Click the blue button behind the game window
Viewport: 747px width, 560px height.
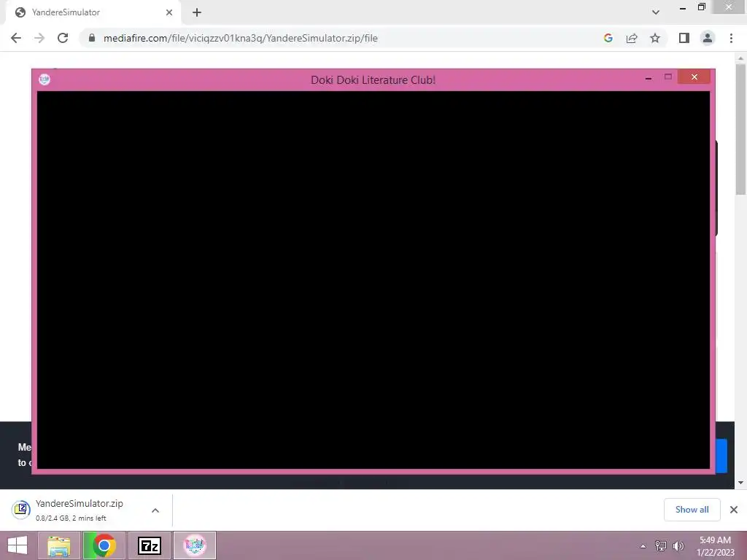click(x=721, y=456)
